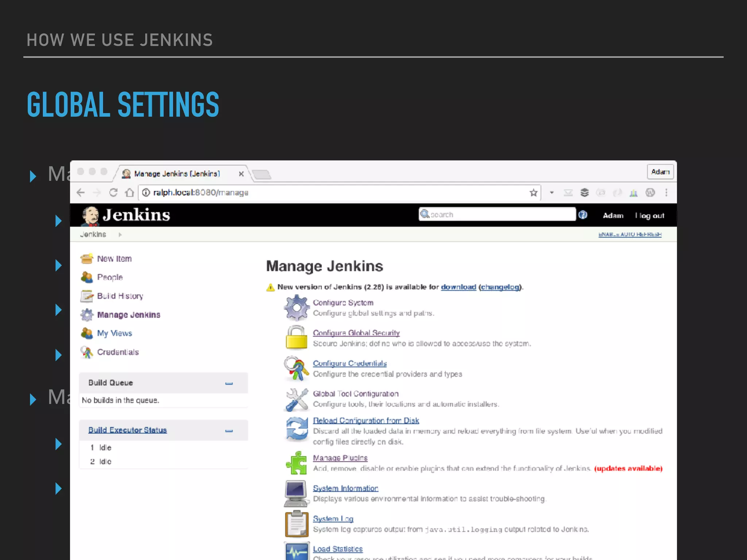The image size is (747, 560).
Task: Click the Manage Plugins puzzle piece icon
Action: 297,463
